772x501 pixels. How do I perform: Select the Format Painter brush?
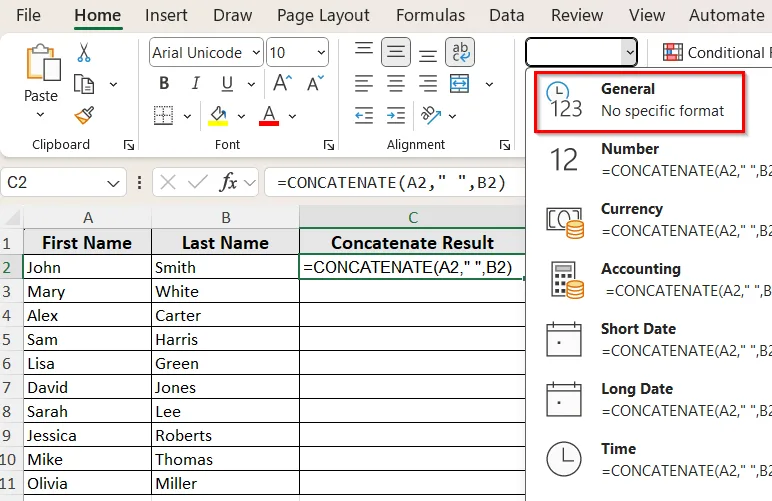pos(84,116)
